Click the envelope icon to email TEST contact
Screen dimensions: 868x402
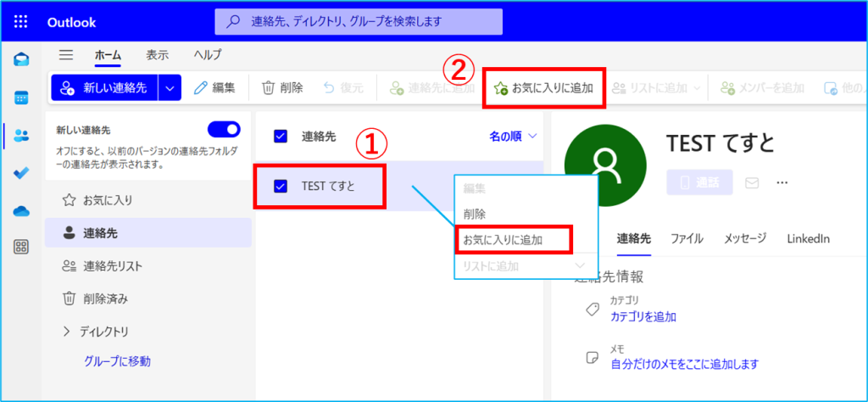coord(751,182)
